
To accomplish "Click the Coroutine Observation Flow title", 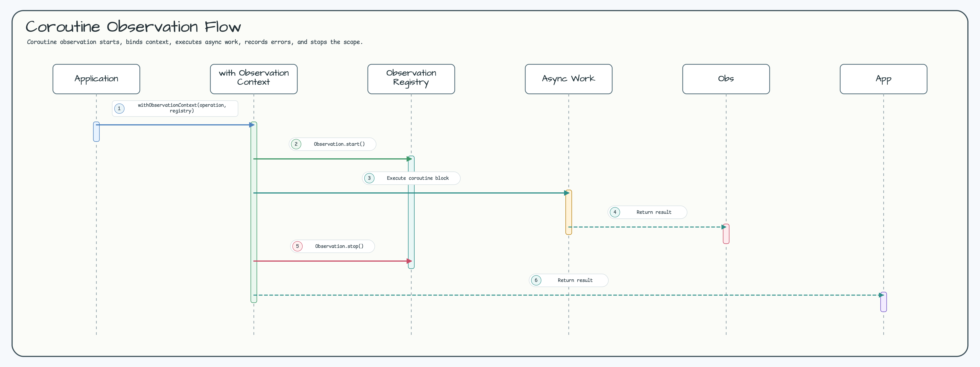I will (x=133, y=27).
